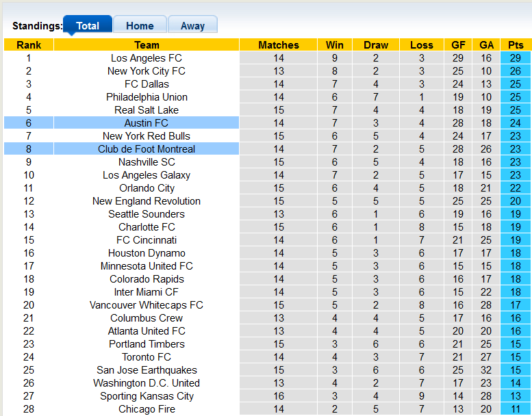Click the Nashville SC team entry
The width and height of the screenshot is (532, 416).
(x=147, y=162)
